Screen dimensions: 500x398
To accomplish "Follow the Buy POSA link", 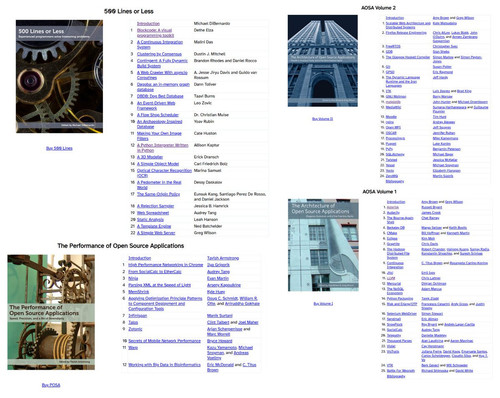I will click(x=51, y=385).
